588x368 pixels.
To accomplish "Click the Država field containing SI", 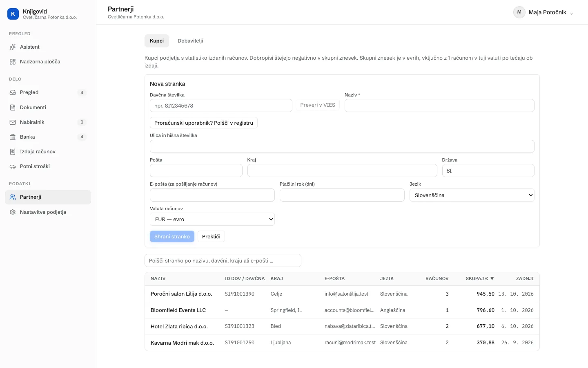I will pyautogui.click(x=488, y=171).
